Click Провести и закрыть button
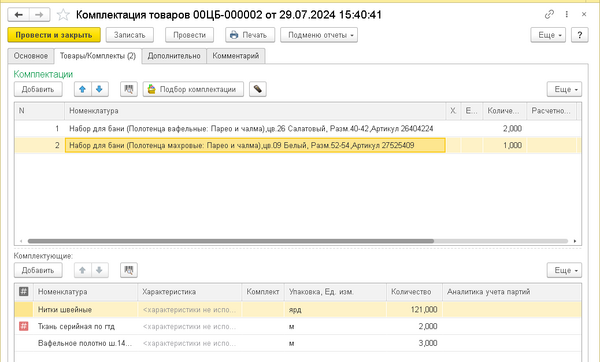 pyautogui.click(x=54, y=35)
